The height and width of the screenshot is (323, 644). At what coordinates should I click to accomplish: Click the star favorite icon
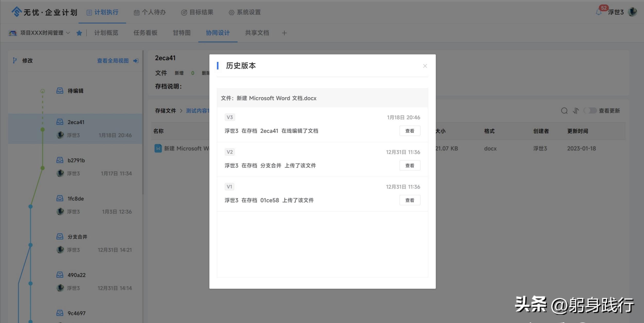[x=79, y=33]
